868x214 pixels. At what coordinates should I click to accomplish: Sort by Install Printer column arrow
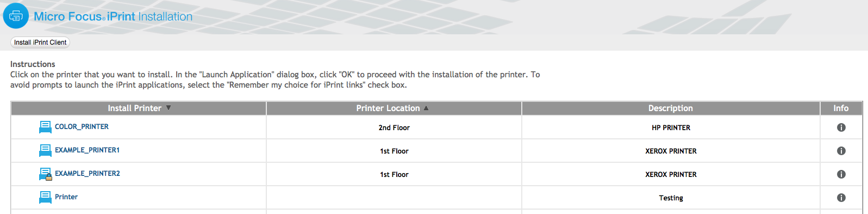point(168,108)
